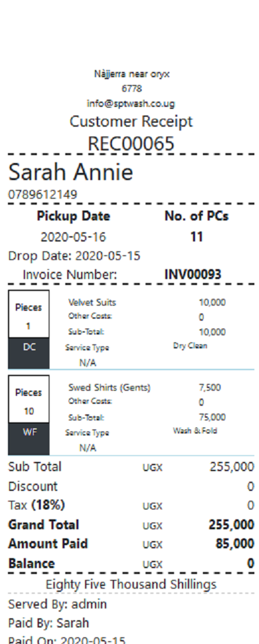Click the Grand Total amount 255,000

point(231,525)
